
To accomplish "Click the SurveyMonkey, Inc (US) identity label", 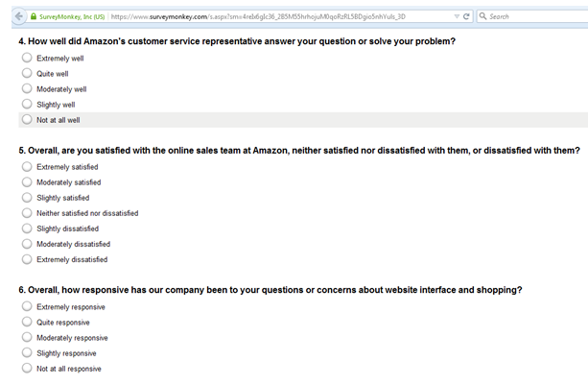I will coord(72,17).
